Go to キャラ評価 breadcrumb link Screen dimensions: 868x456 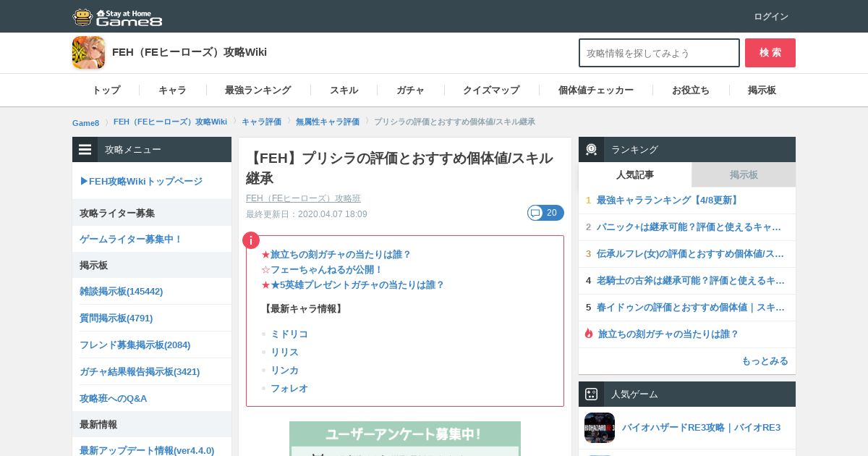pos(262,122)
